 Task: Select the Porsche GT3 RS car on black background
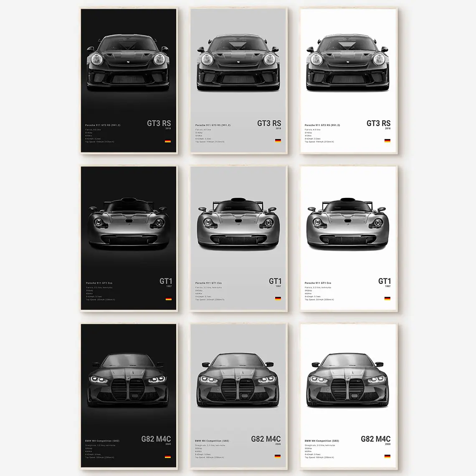[x=128, y=62]
